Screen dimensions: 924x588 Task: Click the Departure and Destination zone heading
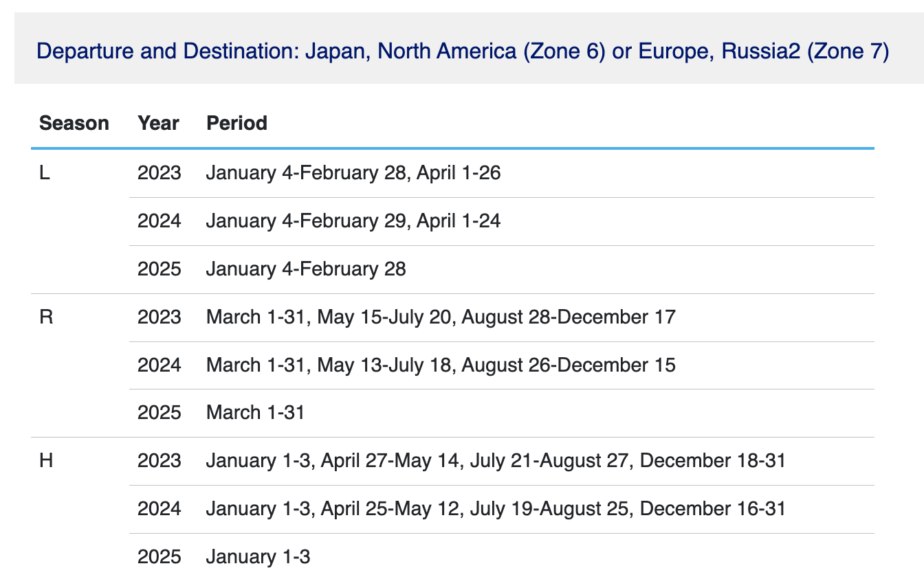[x=463, y=52]
